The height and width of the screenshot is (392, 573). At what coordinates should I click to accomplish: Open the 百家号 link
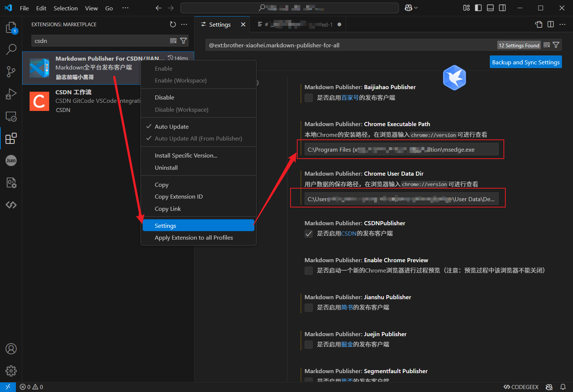[350, 98]
